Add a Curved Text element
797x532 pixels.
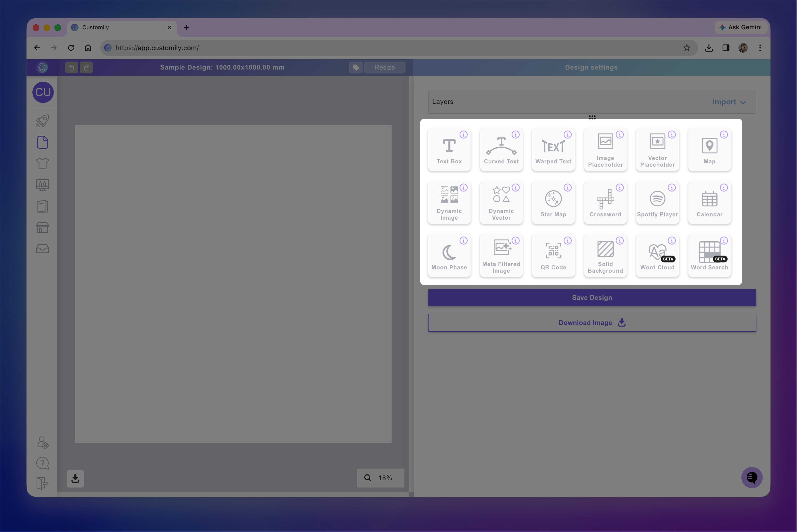501,150
